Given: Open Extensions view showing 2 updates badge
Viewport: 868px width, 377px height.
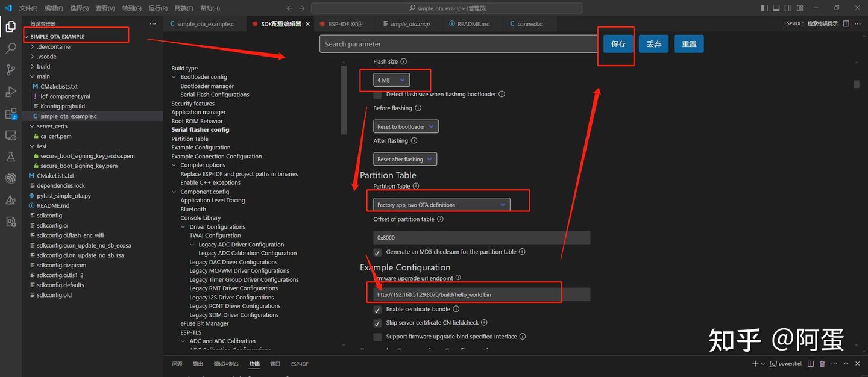Looking at the screenshot, I should pyautogui.click(x=10, y=113).
